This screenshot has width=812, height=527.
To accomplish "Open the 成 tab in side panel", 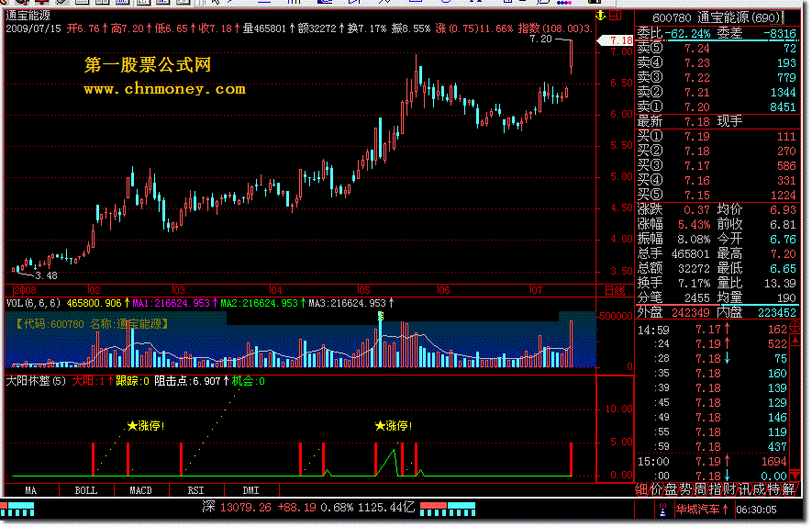I will tap(759, 489).
